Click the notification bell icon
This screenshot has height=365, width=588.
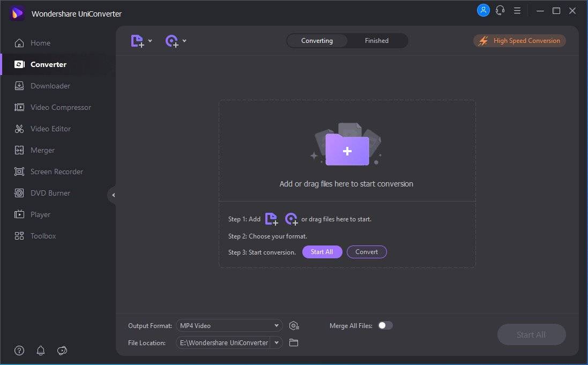click(x=41, y=351)
